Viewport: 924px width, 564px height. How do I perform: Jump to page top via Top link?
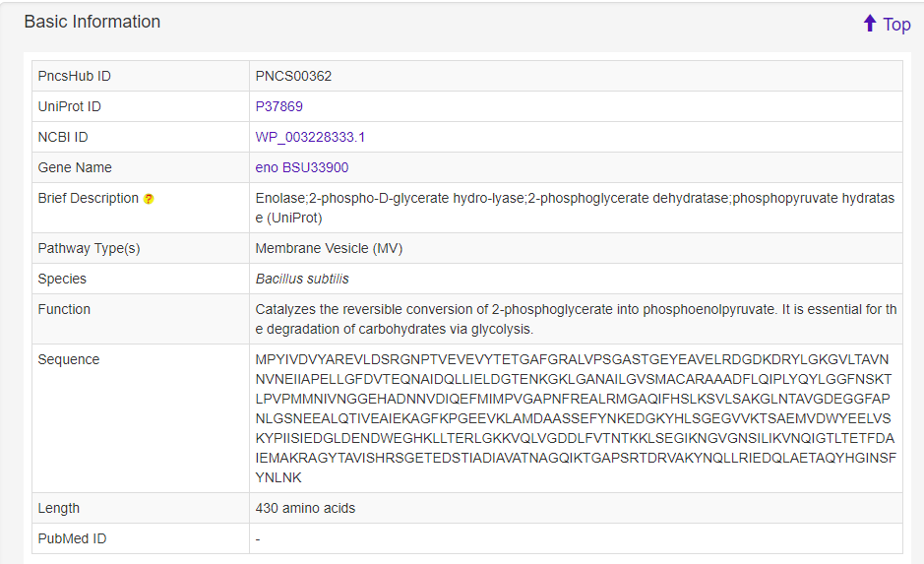pos(895,25)
